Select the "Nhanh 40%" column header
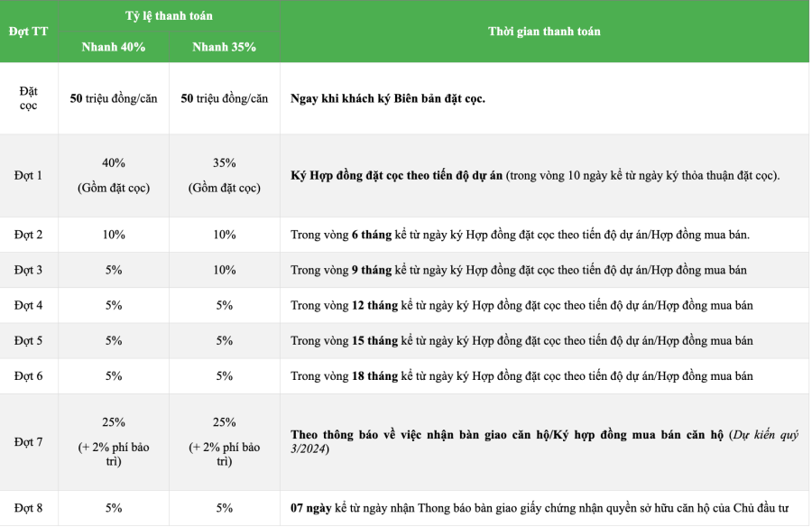The image size is (812, 527). point(114,47)
